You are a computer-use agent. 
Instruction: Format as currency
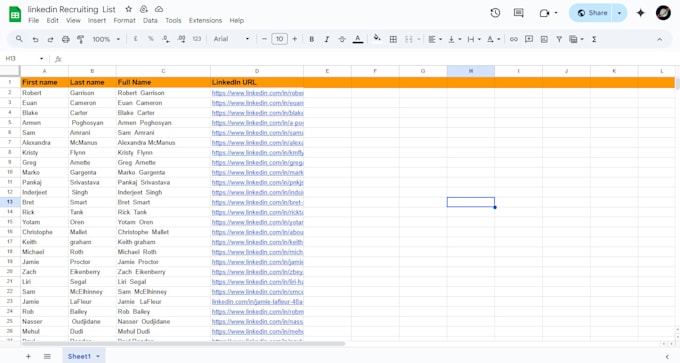[135, 39]
